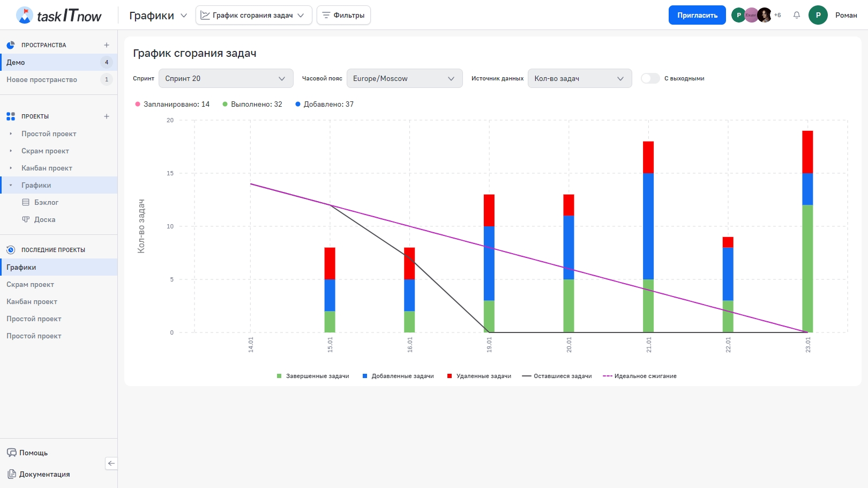Toggle the 'С выходными' weekends switch
868x488 pixels.
[x=650, y=78]
